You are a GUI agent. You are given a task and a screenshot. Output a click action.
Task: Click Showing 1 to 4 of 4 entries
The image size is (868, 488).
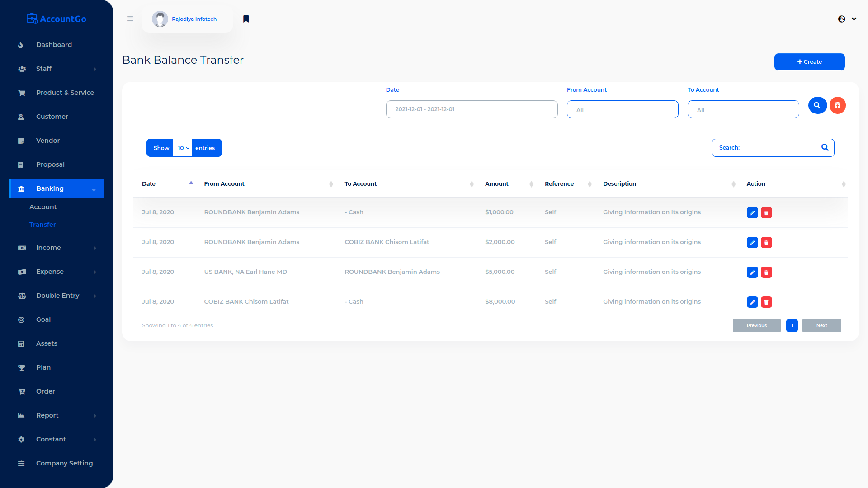click(177, 325)
